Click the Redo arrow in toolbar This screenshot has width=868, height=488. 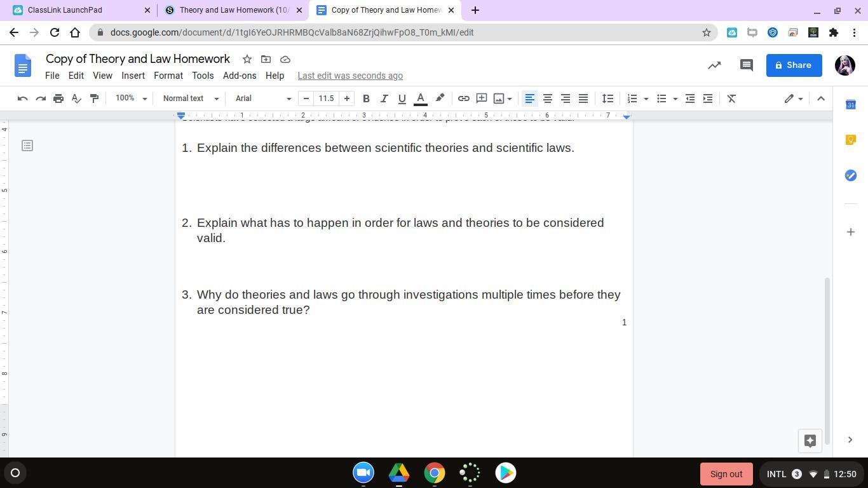coord(41,98)
